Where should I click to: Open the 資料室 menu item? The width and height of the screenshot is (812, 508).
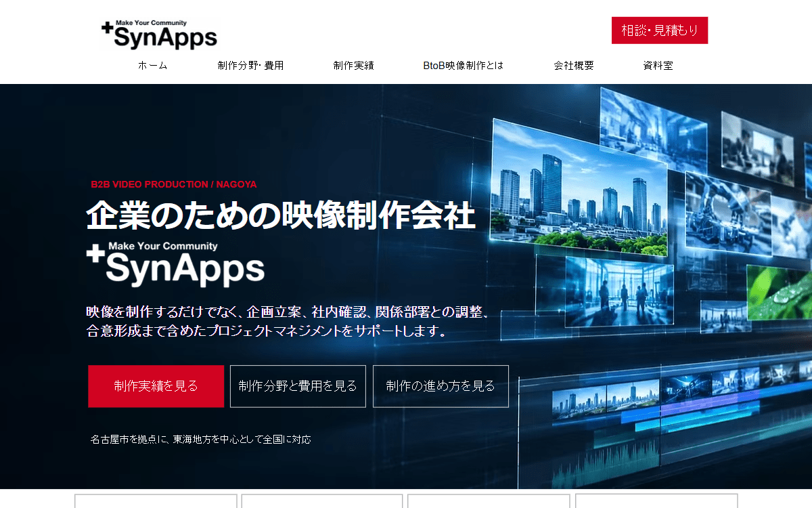[658, 66]
